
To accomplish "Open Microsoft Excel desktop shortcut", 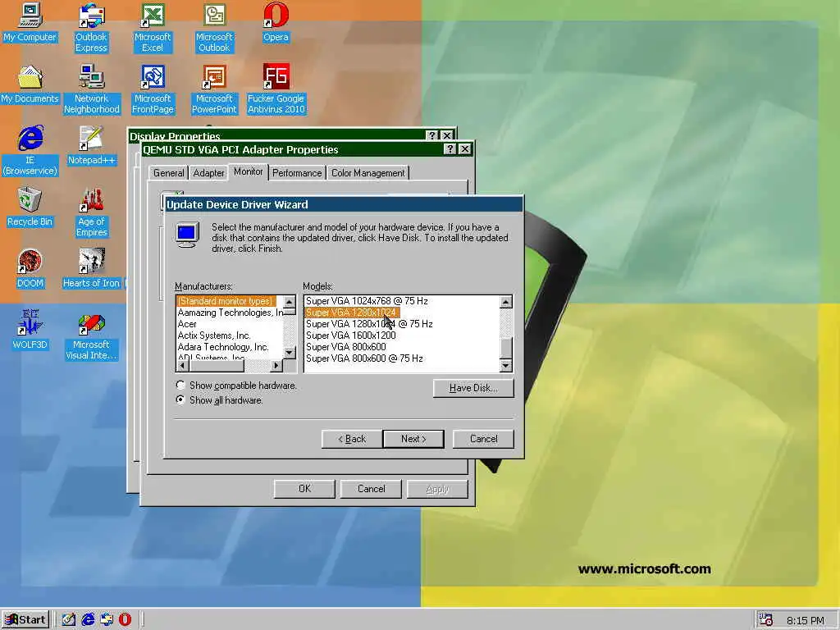I will click(153, 28).
